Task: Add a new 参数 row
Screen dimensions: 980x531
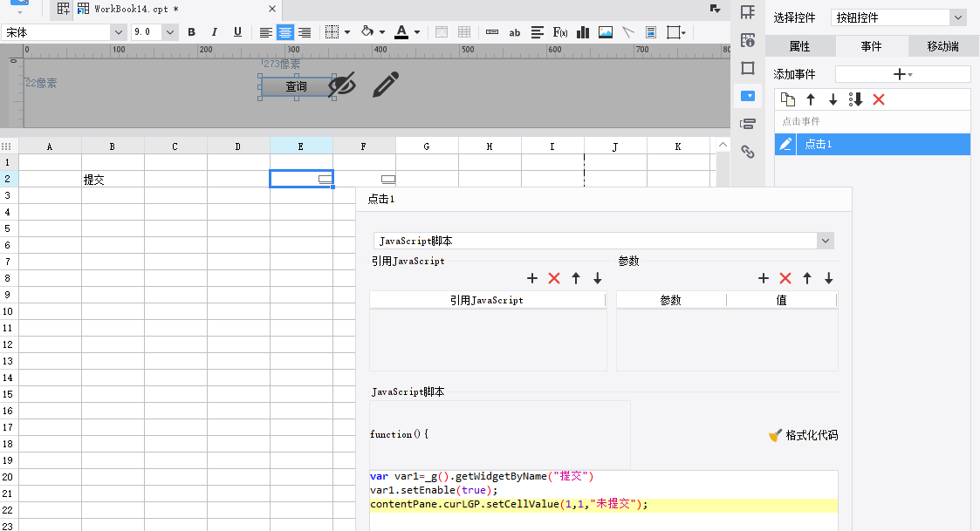Action: click(x=763, y=278)
